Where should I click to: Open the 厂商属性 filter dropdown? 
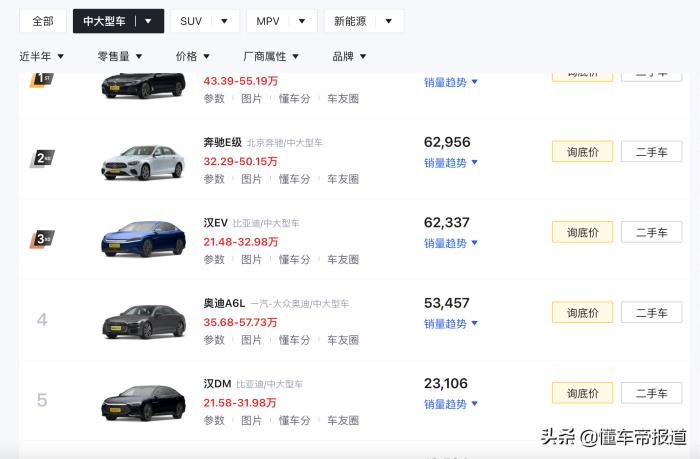271,57
